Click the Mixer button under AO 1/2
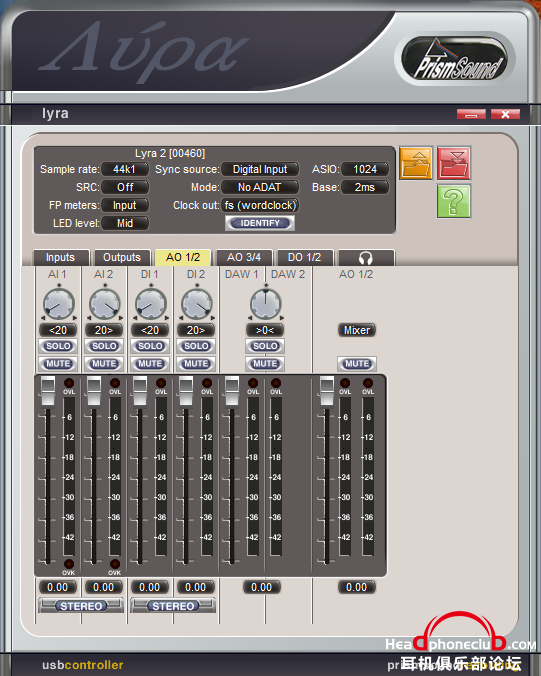Image resolution: width=541 pixels, height=676 pixels. tap(357, 330)
